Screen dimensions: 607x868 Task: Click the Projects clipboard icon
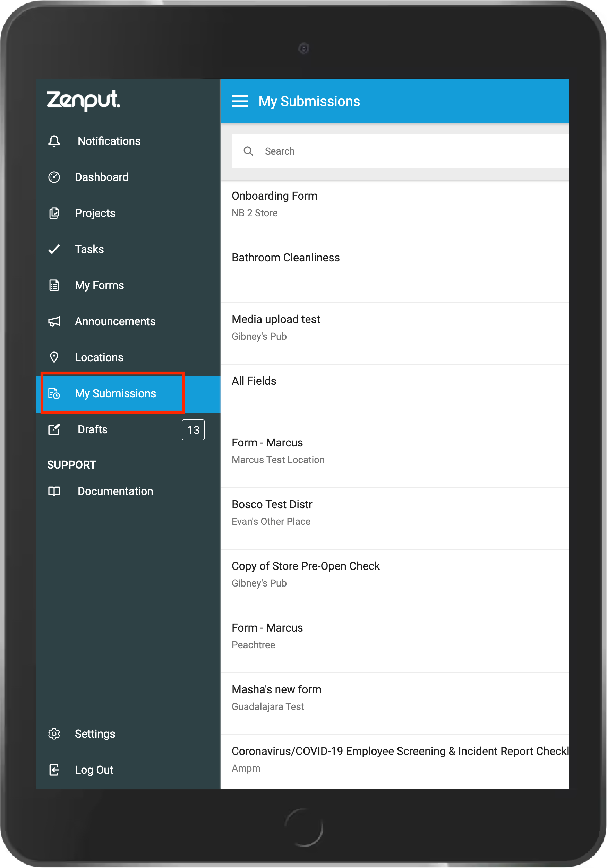[x=54, y=213]
